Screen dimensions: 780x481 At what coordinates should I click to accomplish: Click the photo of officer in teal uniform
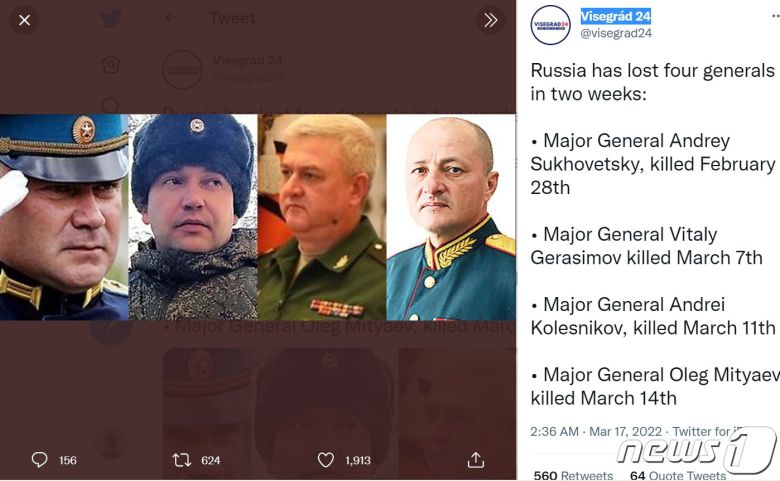click(451, 217)
